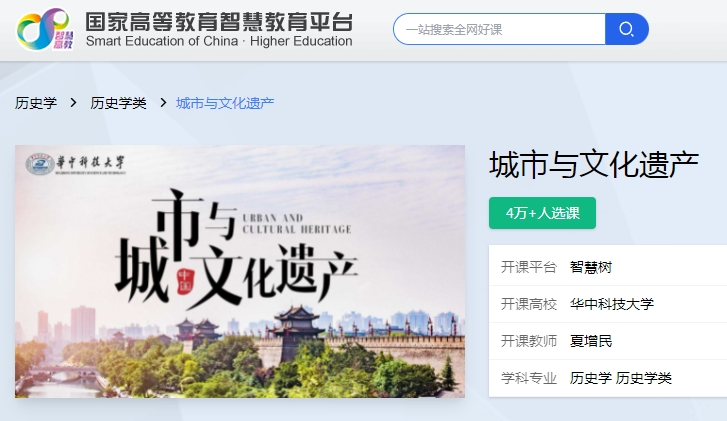Image resolution: width=727 pixels, height=421 pixels.
Task: Click the red 中国 seal on cover
Action: (x=185, y=281)
